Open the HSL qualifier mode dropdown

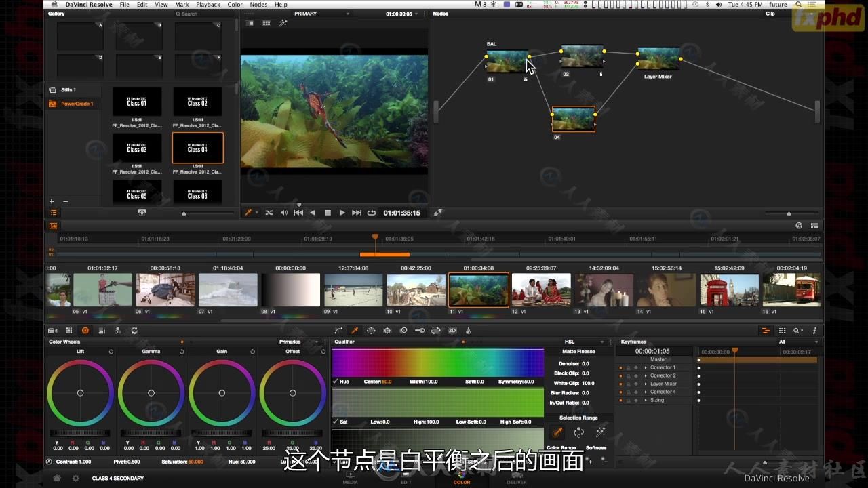tap(585, 342)
